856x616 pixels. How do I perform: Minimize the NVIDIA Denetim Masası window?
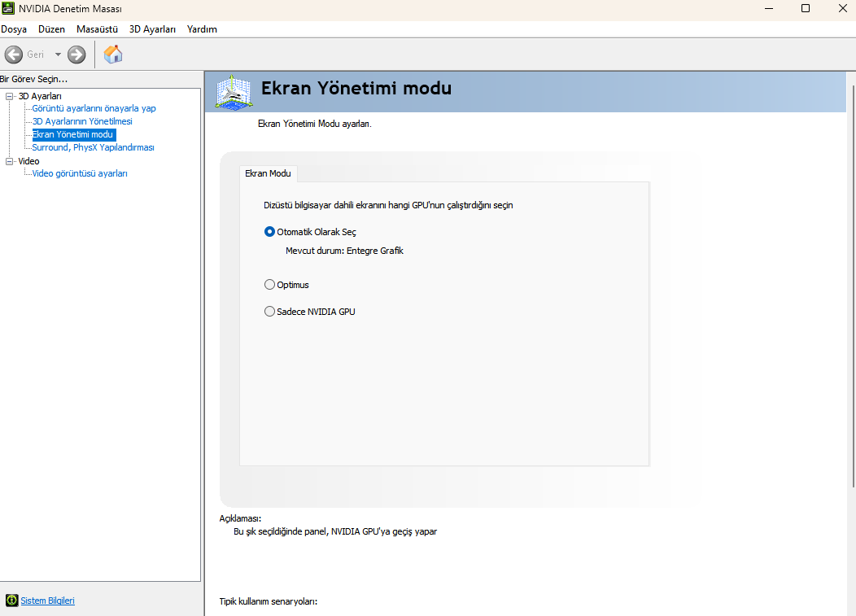769,8
